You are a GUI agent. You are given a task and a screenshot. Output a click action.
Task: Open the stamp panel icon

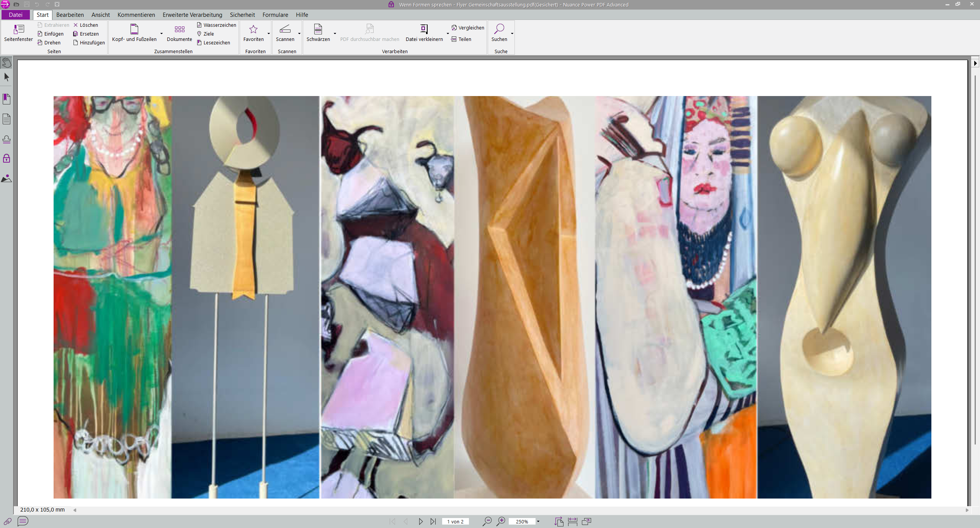[x=7, y=139]
